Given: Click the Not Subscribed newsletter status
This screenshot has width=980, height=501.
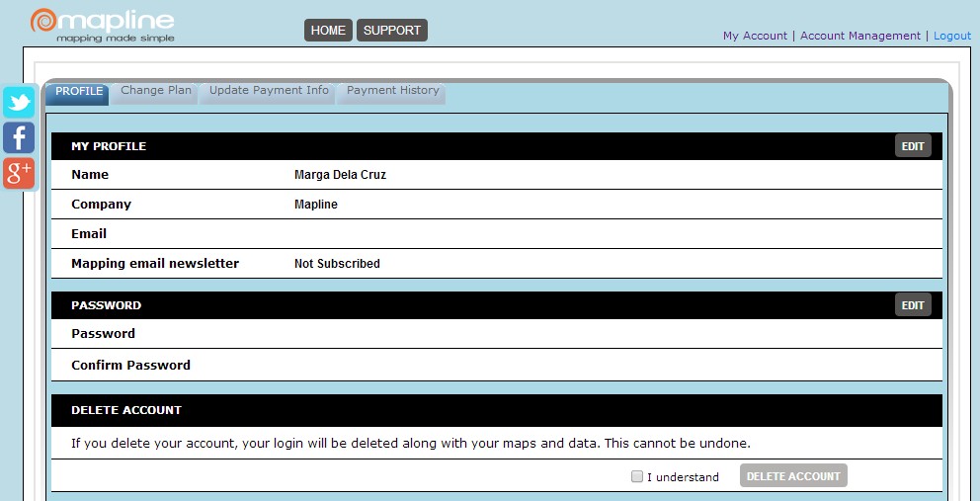Looking at the screenshot, I should (x=337, y=264).
